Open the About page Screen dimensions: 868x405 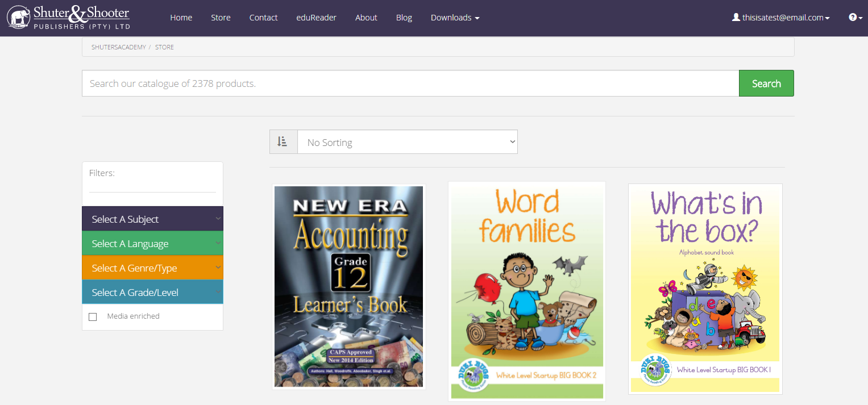(366, 18)
